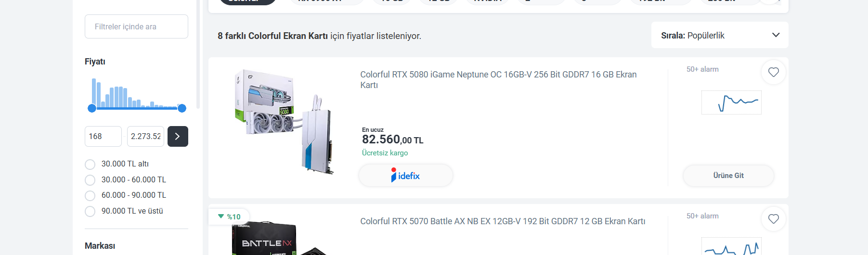
Task: Focus the Filtreler içinde ara search box
Action: [136, 26]
